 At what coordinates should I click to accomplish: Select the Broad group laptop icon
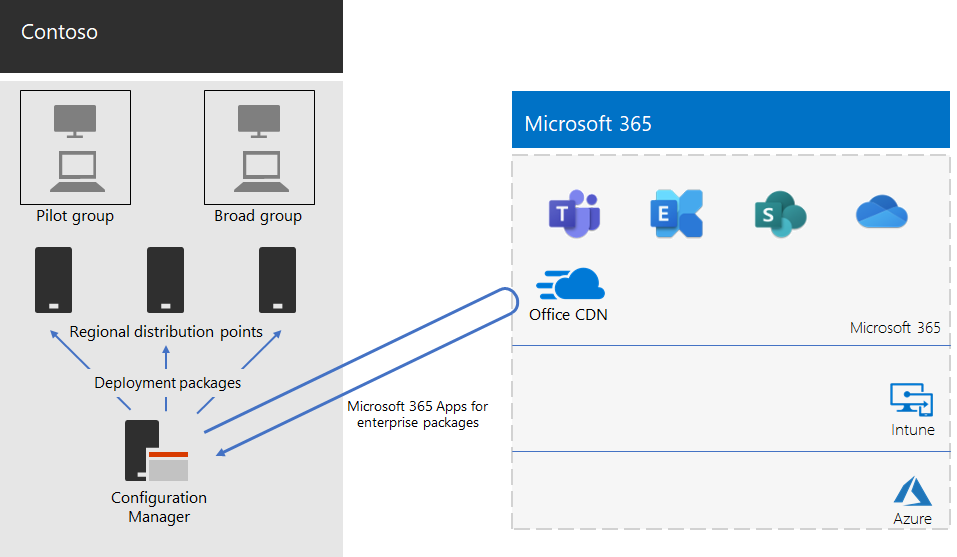[x=261, y=171]
